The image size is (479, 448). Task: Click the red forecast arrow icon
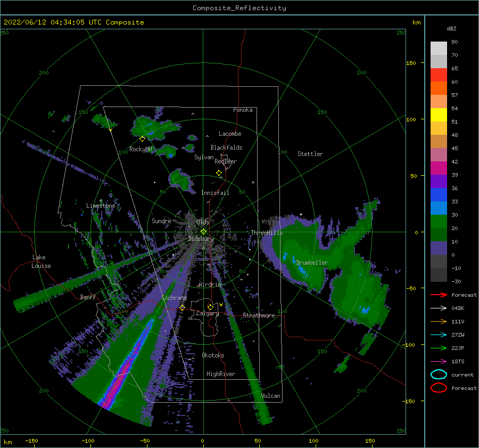click(439, 295)
